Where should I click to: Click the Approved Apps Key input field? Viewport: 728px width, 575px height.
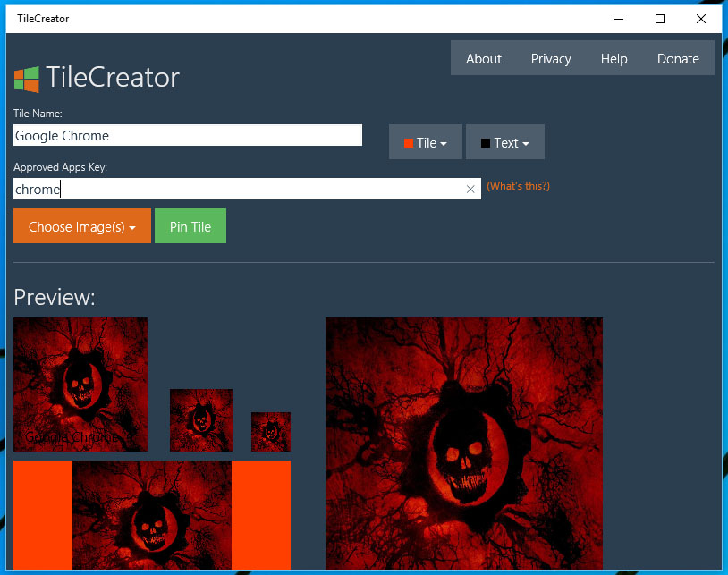click(247, 189)
